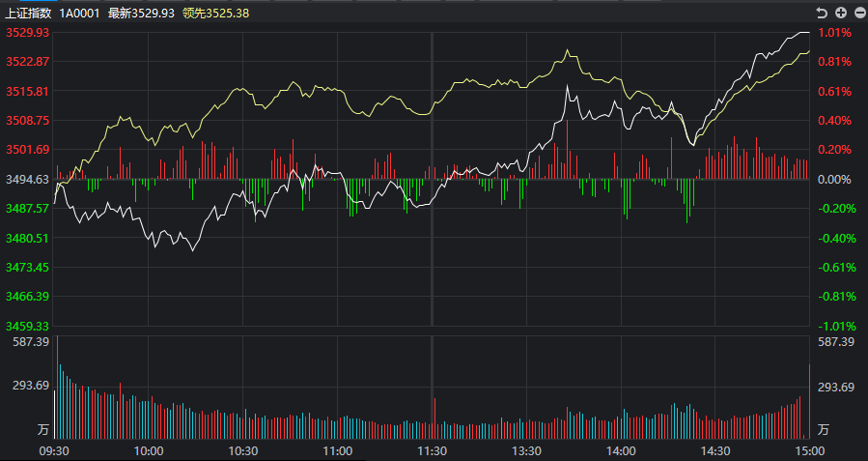Click the previous close value 3494.63
Viewport: 868px width, 461px height.
pos(28,179)
